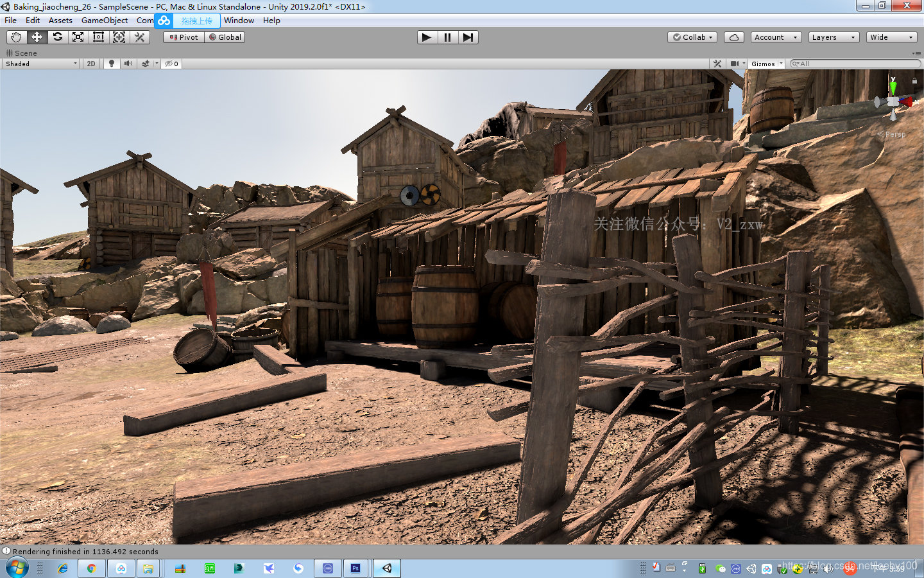Switch to Unity in taskbar
The image size is (924, 578).
[x=387, y=568]
